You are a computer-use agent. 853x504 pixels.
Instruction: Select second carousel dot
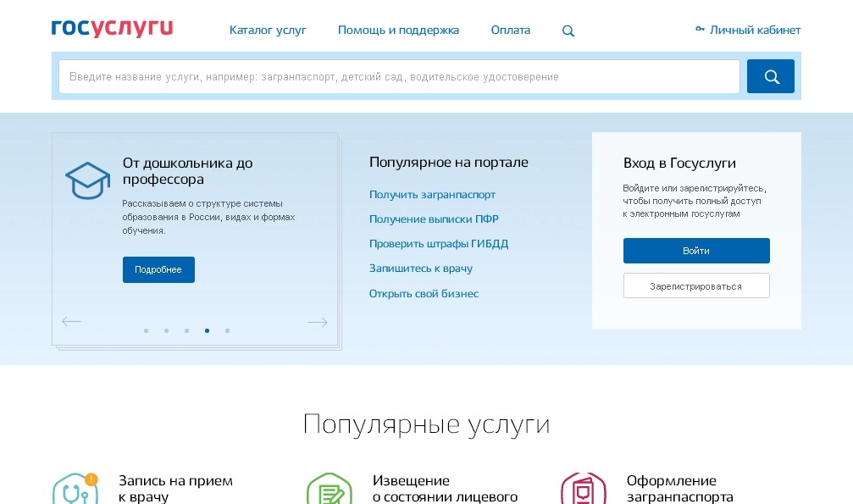[x=167, y=331]
